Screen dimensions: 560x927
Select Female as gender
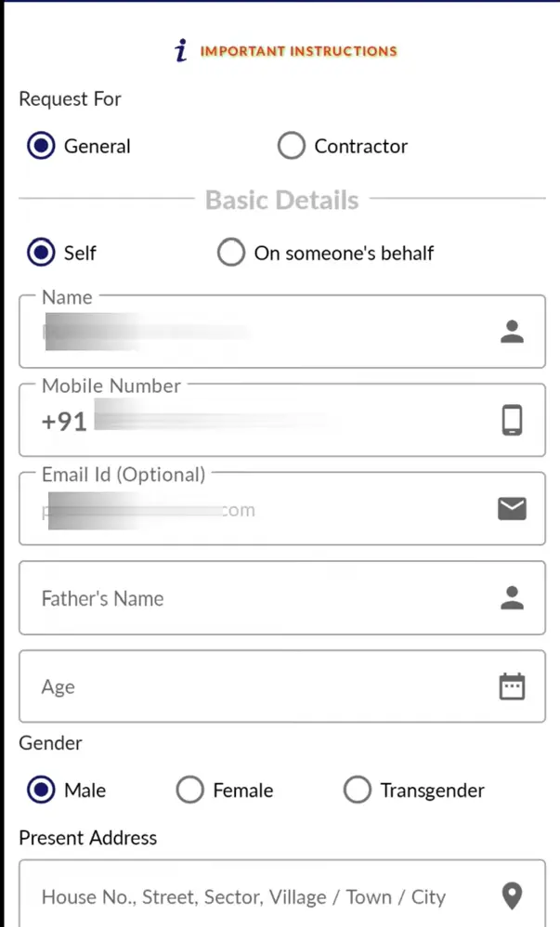(x=190, y=790)
